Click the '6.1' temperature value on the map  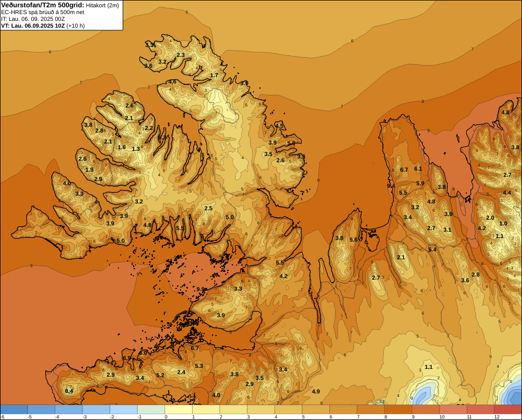[x=418, y=169]
